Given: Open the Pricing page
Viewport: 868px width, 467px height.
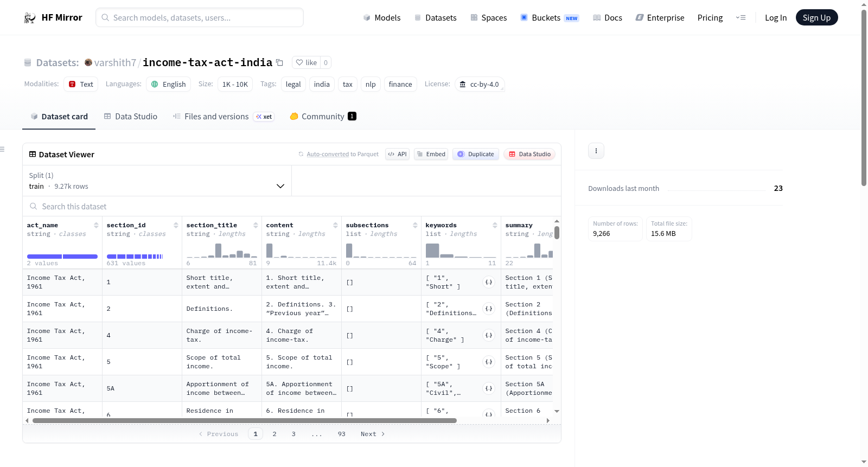Looking at the screenshot, I should point(710,17).
